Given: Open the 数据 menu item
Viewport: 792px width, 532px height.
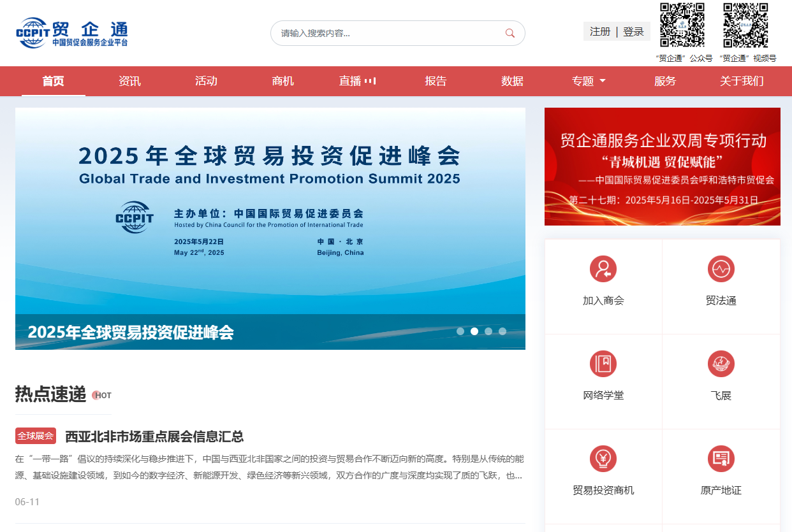Looking at the screenshot, I should click(x=512, y=81).
